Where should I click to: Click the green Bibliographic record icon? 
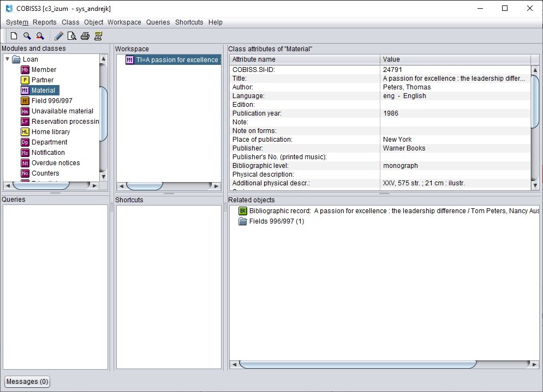point(243,210)
